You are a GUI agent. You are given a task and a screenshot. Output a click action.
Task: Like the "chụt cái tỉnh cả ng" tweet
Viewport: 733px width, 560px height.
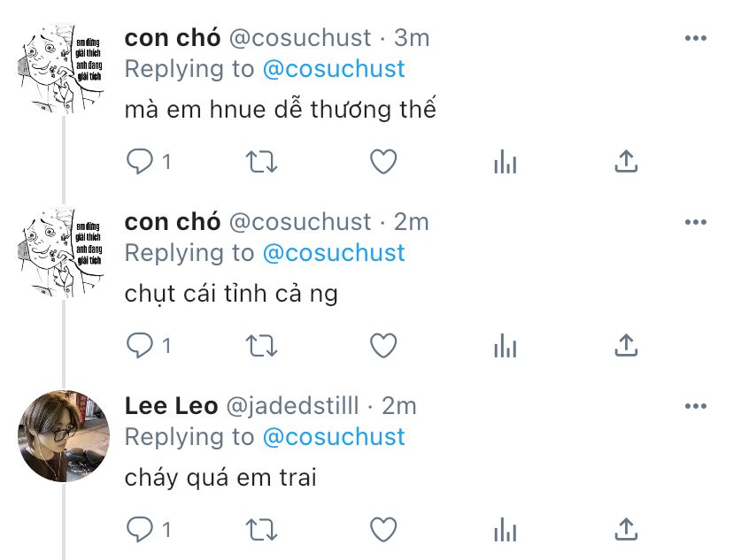tap(383, 346)
